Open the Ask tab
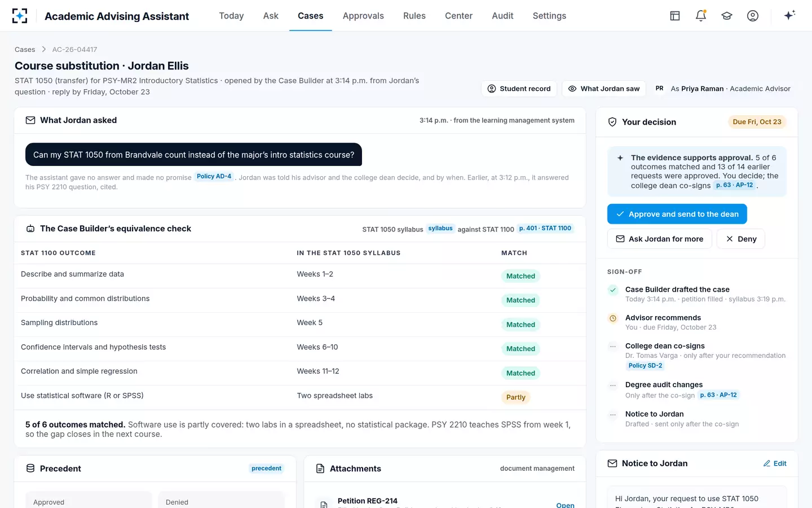The width and height of the screenshot is (812, 508). [271, 16]
